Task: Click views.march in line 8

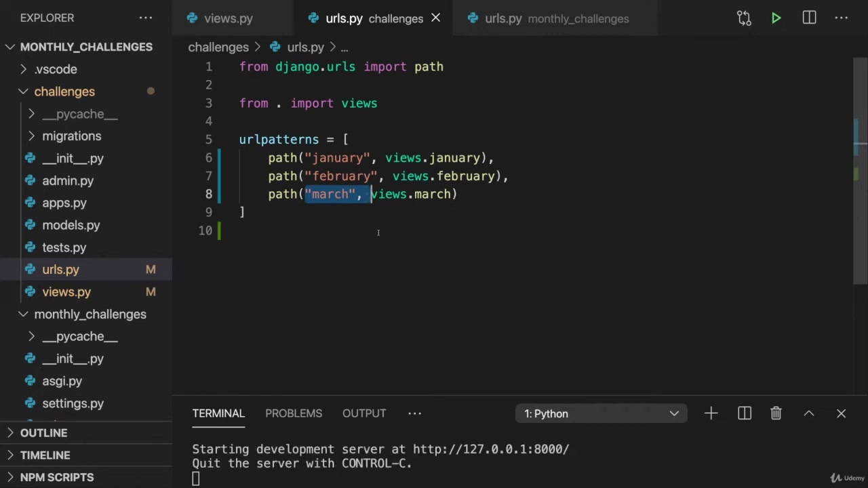Action: tap(410, 195)
